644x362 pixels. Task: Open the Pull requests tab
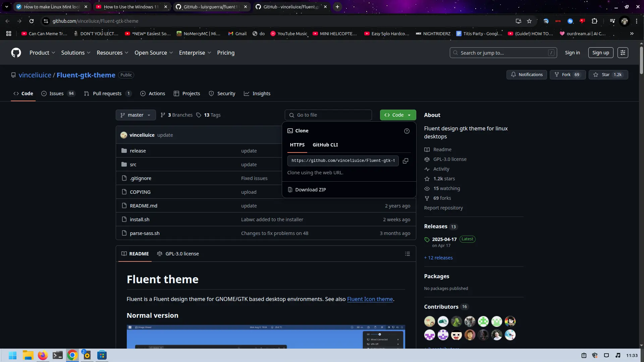click(107, 94)
